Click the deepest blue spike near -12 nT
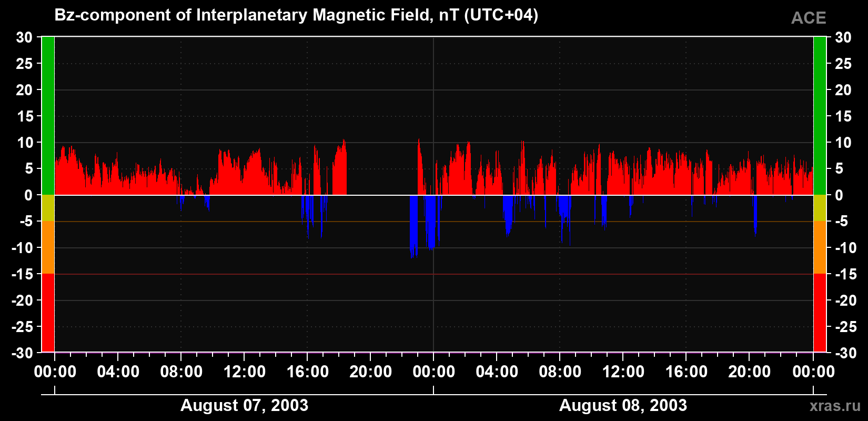Image resolution: width=868 pixels, height=421 pixels. click(414, 226)
